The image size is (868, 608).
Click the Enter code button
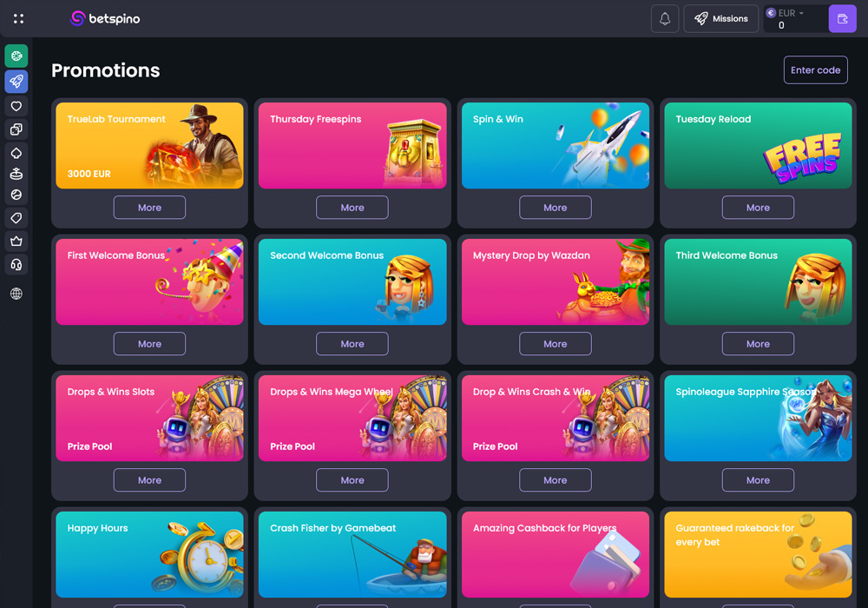(x=815, y=70)
